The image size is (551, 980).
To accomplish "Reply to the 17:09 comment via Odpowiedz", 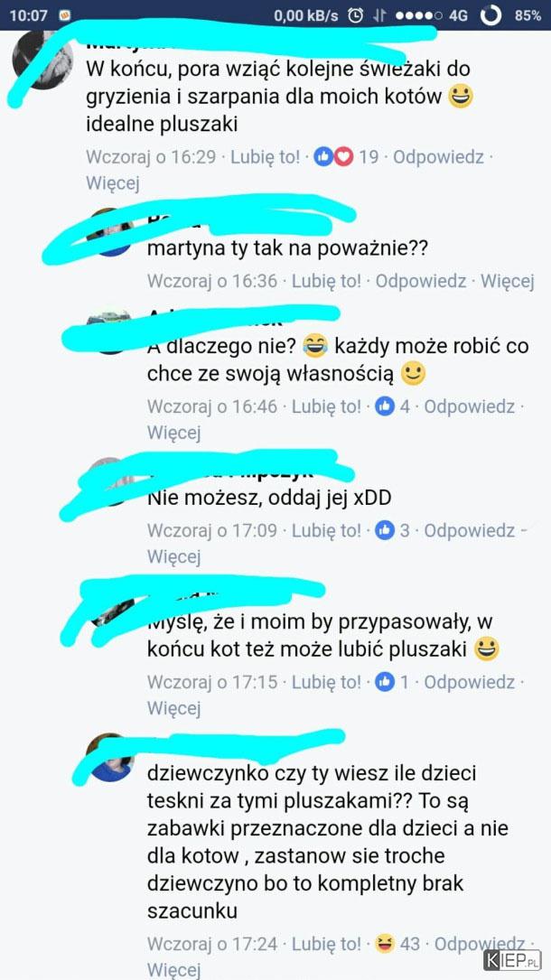I will (x=470, y=530).
